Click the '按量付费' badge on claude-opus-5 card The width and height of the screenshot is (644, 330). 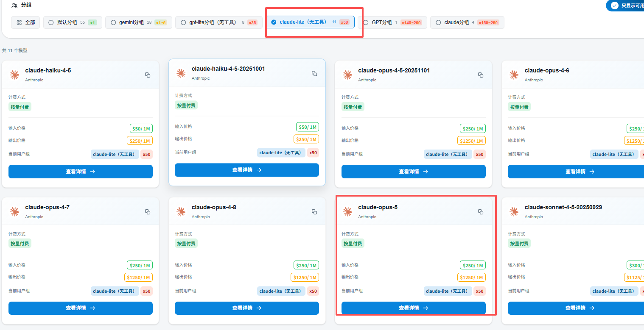pyautogui.click(x=353, y=244)
